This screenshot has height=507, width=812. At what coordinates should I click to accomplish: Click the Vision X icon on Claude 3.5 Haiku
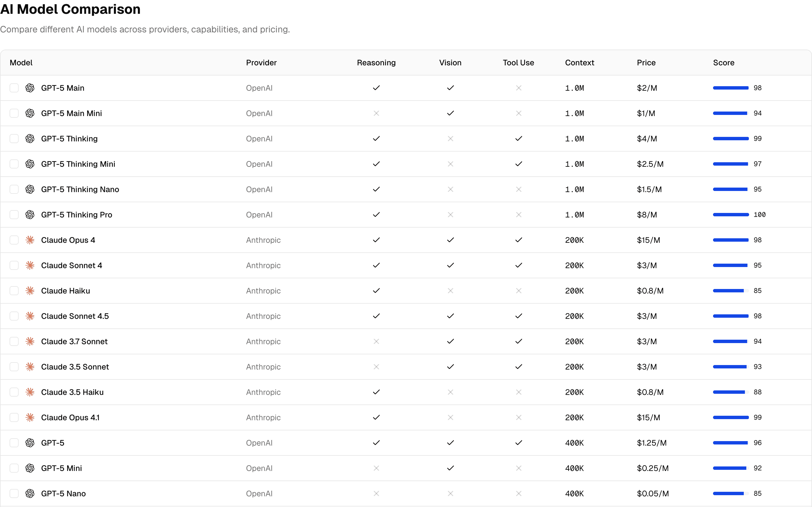pos(450,392)
